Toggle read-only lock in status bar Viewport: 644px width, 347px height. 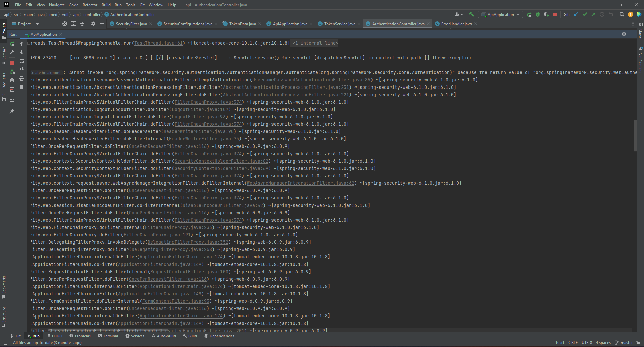pyautogui.click(x=638, y=343)
